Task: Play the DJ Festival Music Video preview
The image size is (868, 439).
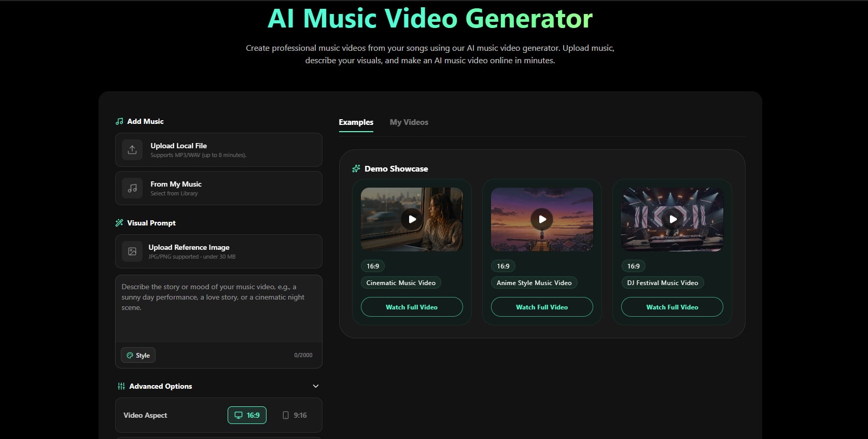Action: [x=673, y=219]
